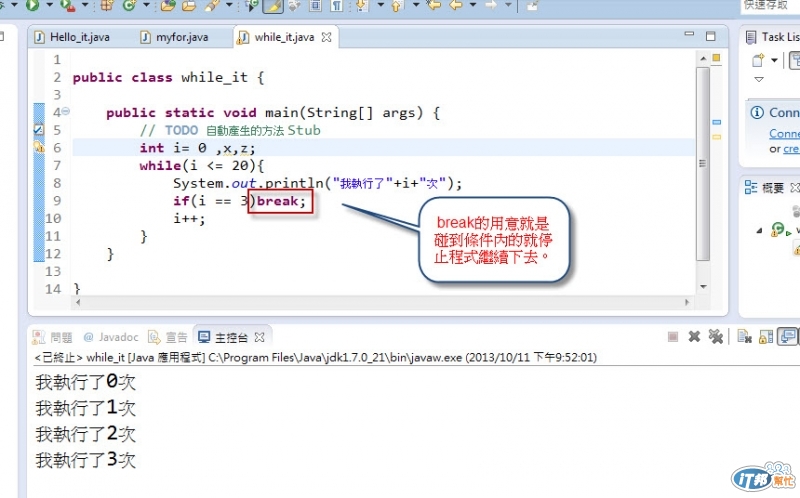The image size is (800, 498).
Task: Toggle the Pin Console monitor button
Action: pyautogui.click(x=787, y=337)
